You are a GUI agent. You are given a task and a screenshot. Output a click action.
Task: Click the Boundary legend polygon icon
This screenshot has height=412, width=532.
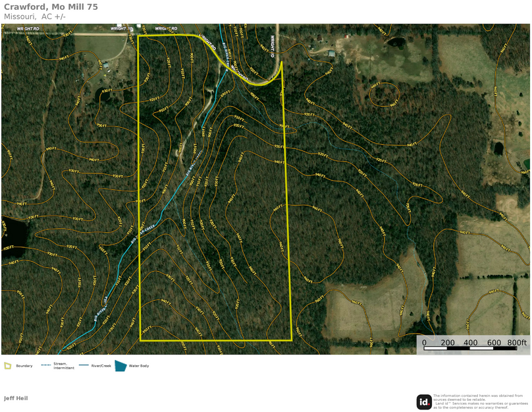(x=7, y=366)
